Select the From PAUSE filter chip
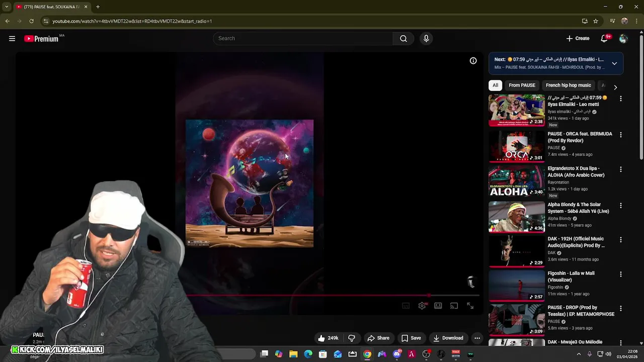 coord(522,85)
